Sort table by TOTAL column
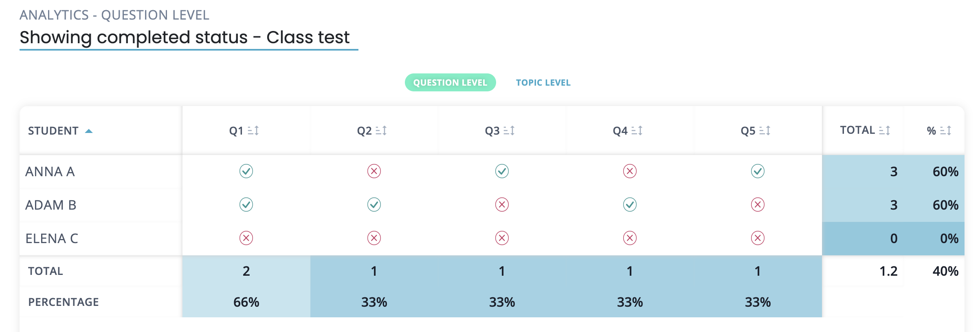 884,131
